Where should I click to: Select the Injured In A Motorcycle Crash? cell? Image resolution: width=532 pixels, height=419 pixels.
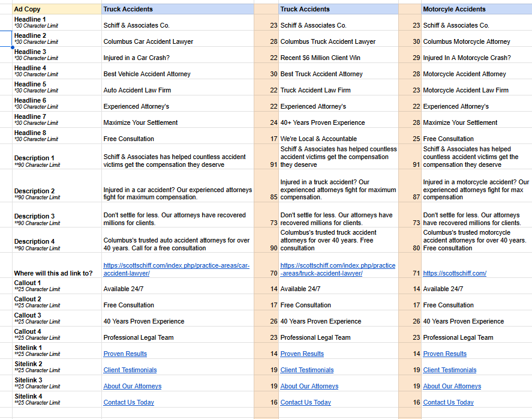[x=467, y=58]
